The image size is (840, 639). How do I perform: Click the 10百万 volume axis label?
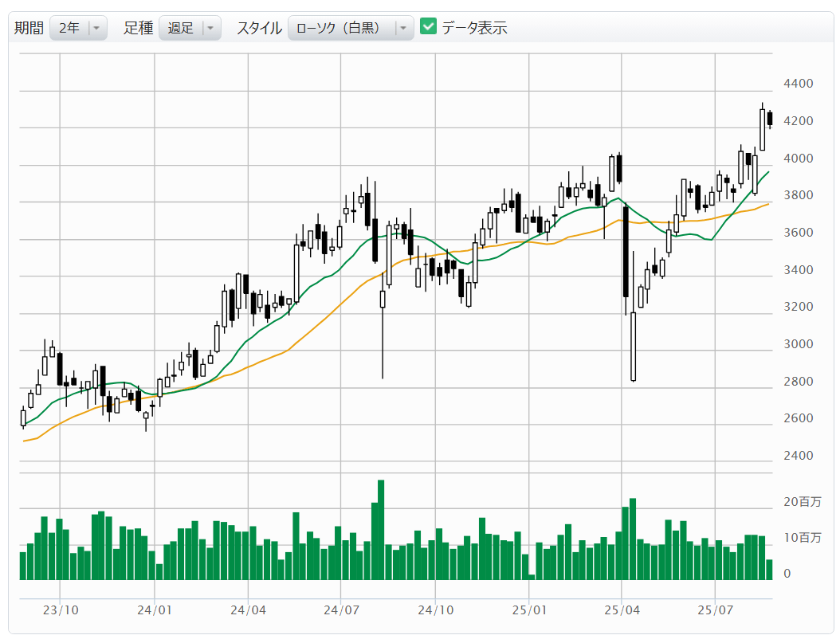coord(801,538)
